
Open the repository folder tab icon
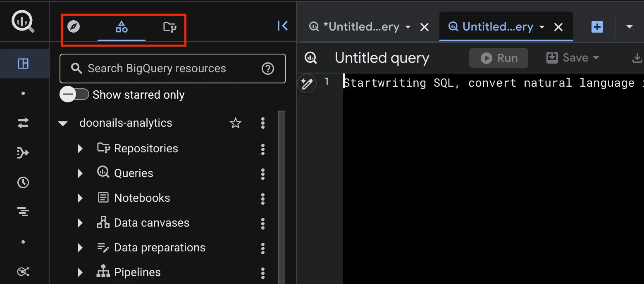point(169,27)
